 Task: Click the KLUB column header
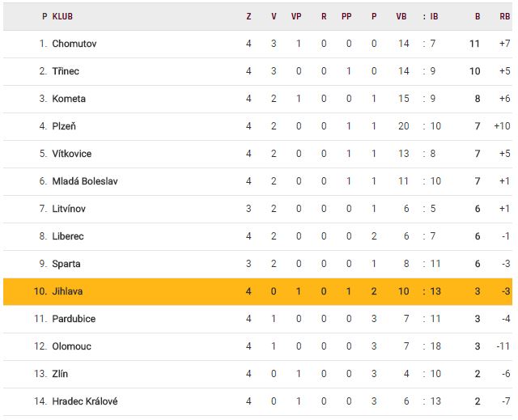pyautogui.click(x=62, y=16)
